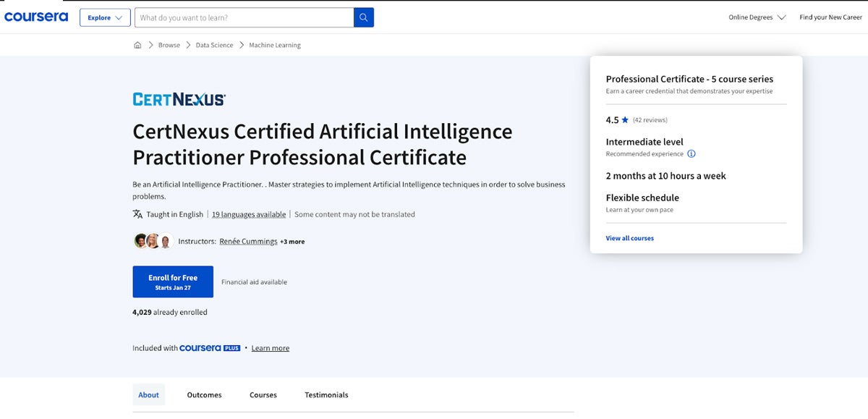Click the recommended experience info icon
Viewport: 868px width, 419px height.
(x=692, y=154)
